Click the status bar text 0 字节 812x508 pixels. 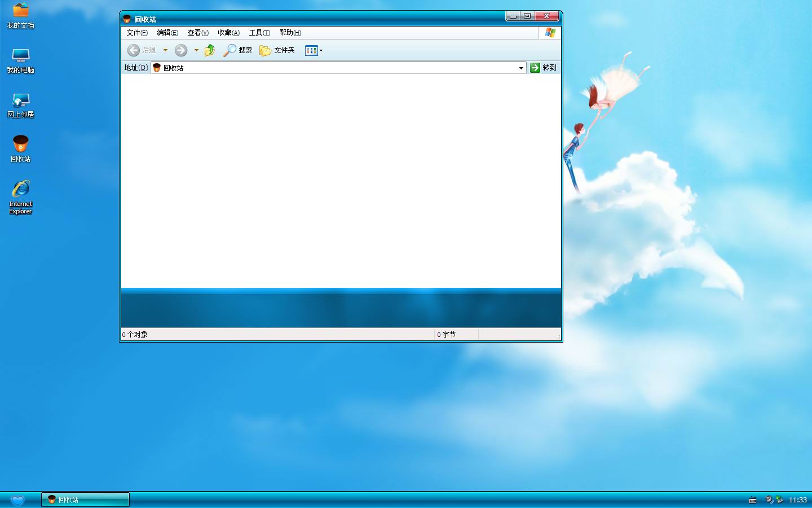tap(447, 335)
